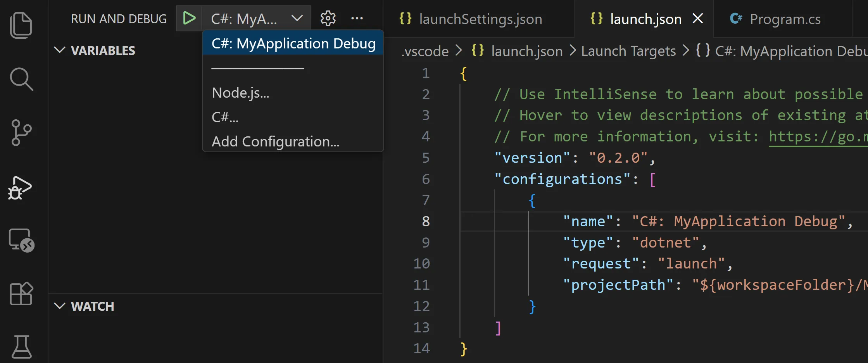Image resolution: width=868 pixels, height=363 pixels.
Task: Open the Source Control view
Action: point(21,132)
